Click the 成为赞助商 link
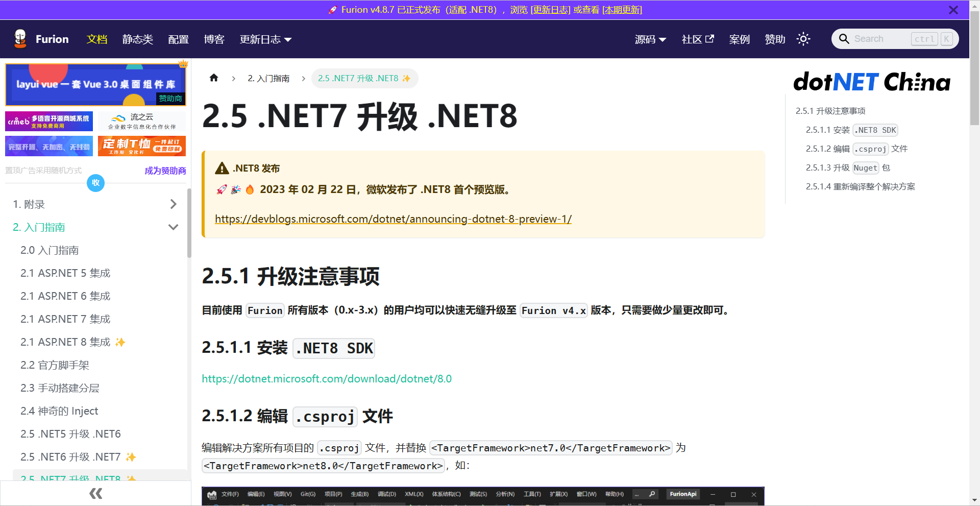The width and height of the screenshot is (980, 506). point(165,171)
